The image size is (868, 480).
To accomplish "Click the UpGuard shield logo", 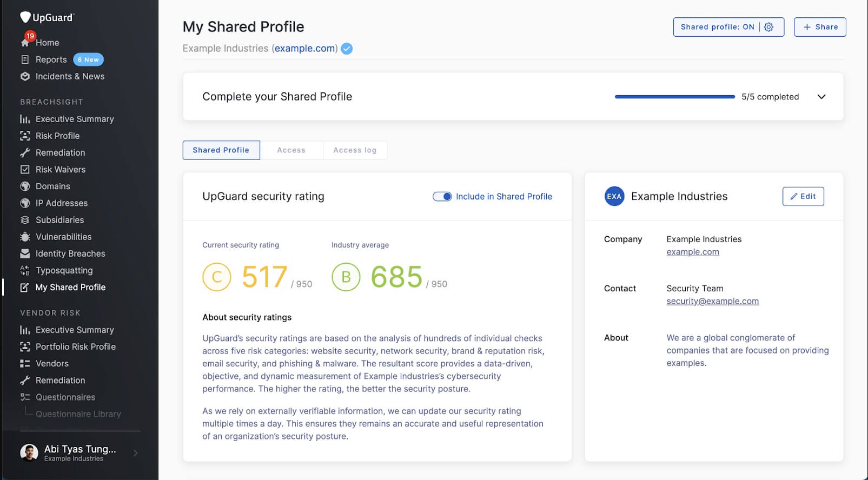I will 25,17.
